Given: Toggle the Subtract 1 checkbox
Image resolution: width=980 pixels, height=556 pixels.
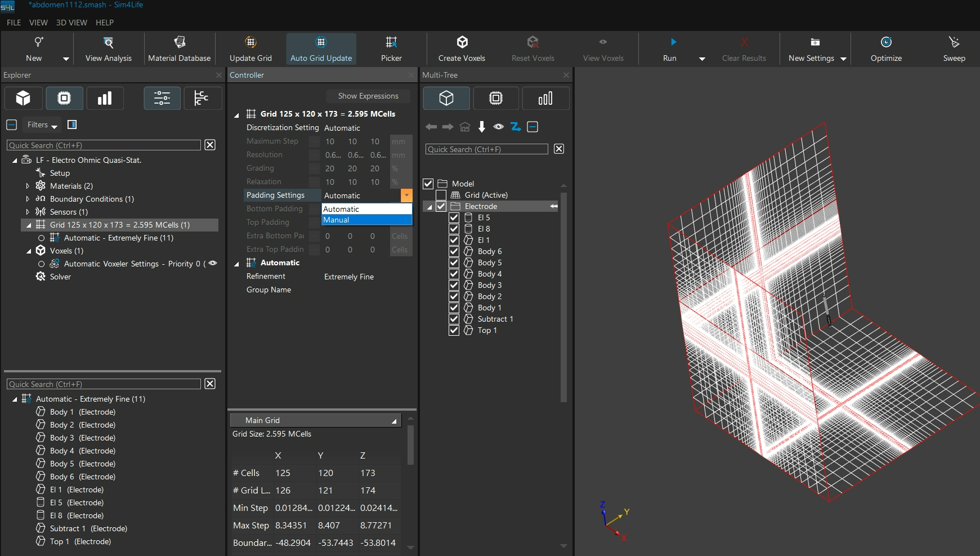Looking at the screenshot, I should click(x=454, y=319).
